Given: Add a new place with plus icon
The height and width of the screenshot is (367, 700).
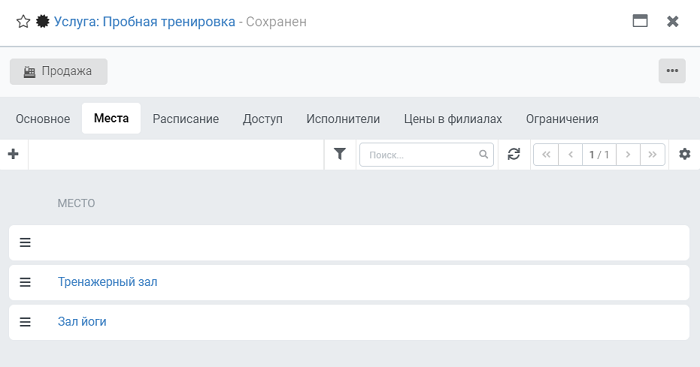Looking at the screenshot, I should pyautogui.click(x=13, y=154).
